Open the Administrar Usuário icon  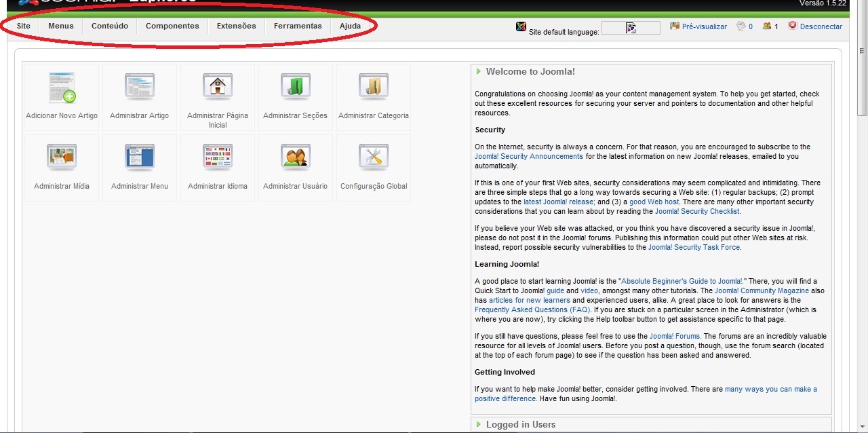[296, 157]
